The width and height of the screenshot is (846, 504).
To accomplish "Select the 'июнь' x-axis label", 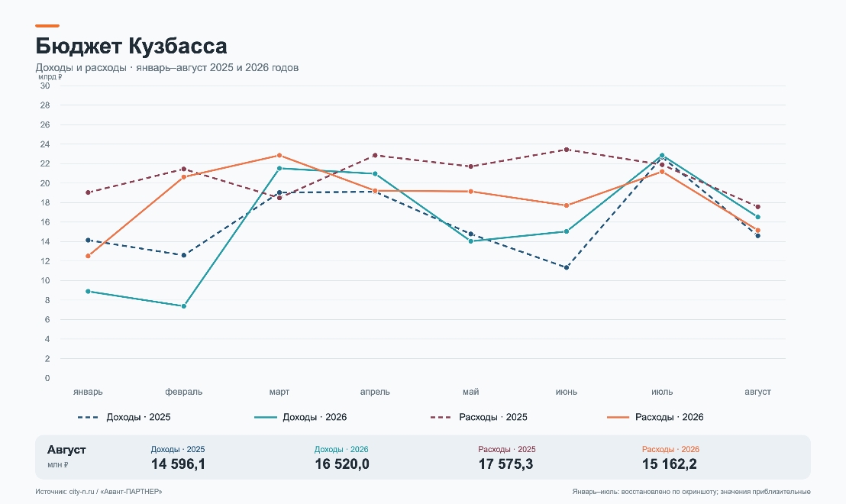I will tap(567, 392).
